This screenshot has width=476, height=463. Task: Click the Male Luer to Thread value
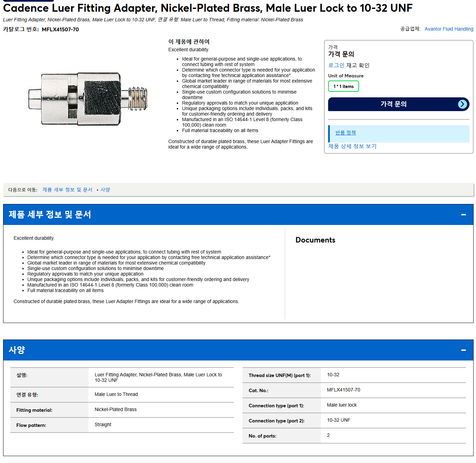point(116,395)
